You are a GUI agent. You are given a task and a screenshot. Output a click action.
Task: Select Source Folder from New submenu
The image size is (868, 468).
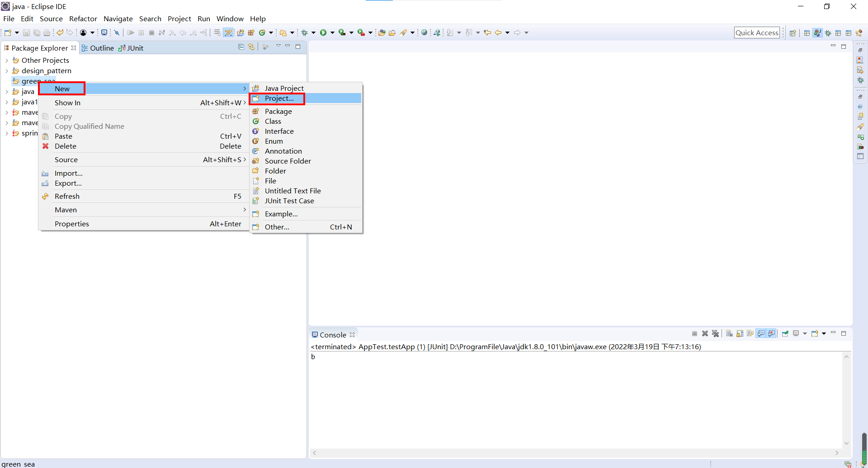[x=306, y=161]
